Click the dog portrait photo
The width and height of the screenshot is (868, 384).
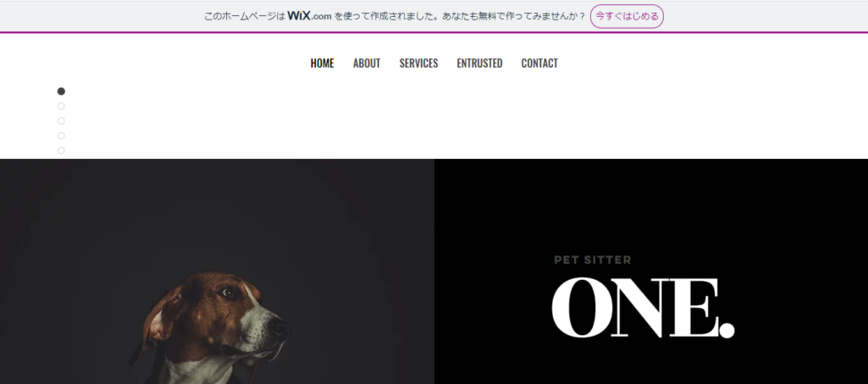tap(217, 272)
